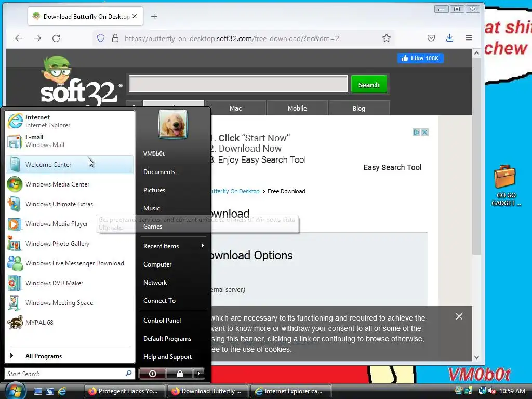The image size is (532, 399).
Task: Switch to Download Butterfly taskbar window
Action: click(x=207, y=391)
